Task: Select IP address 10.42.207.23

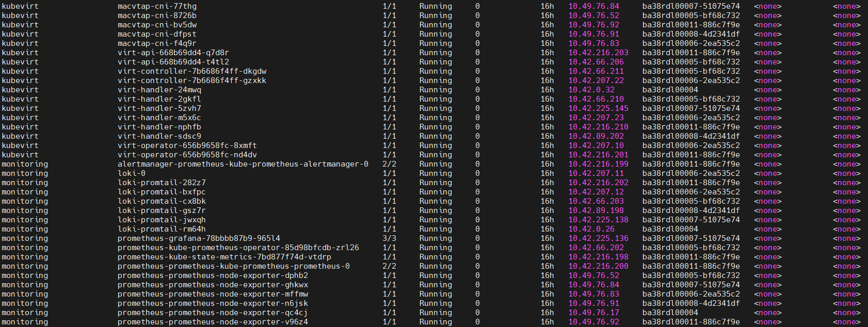Action: (x=596, y=118)
